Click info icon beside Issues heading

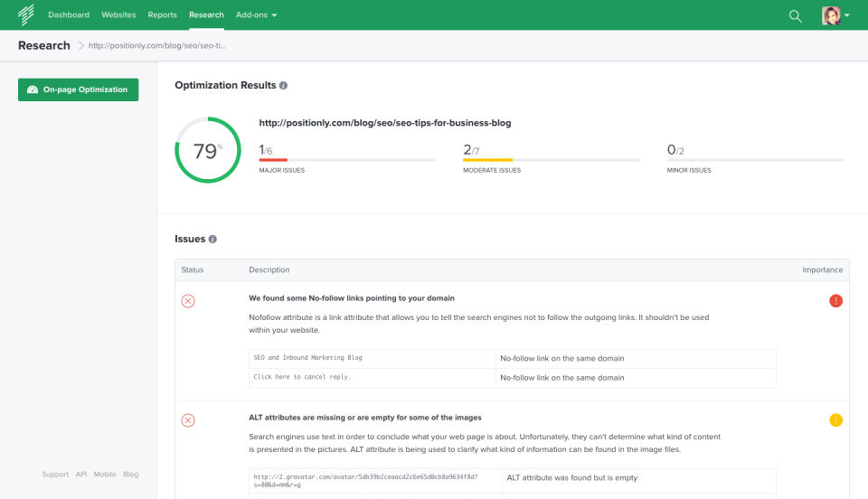click(212, 240)
